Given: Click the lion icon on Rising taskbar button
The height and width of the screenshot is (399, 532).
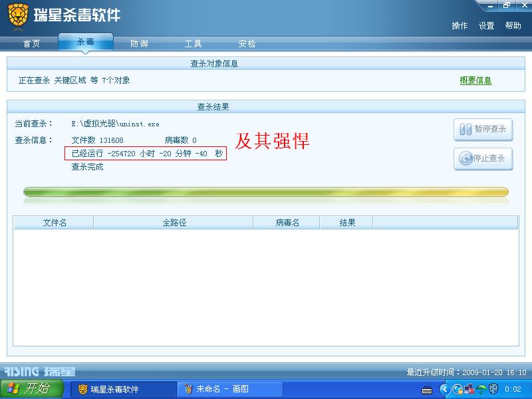Looking at the screenshot, I should (82, 389).
